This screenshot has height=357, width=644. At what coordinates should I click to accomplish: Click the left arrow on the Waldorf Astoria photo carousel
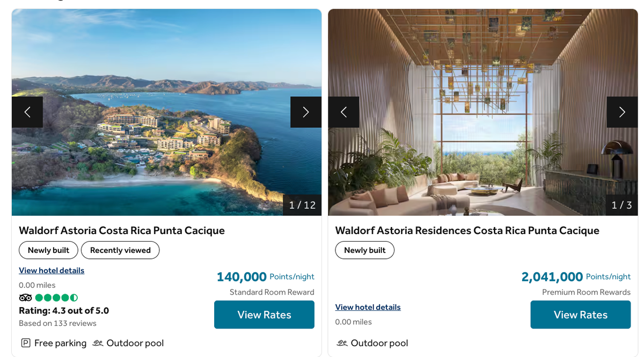click(x=27, y=112)
